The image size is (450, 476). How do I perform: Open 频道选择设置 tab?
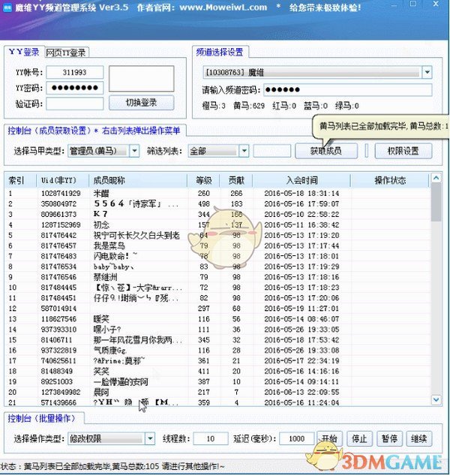click(220, 52)
